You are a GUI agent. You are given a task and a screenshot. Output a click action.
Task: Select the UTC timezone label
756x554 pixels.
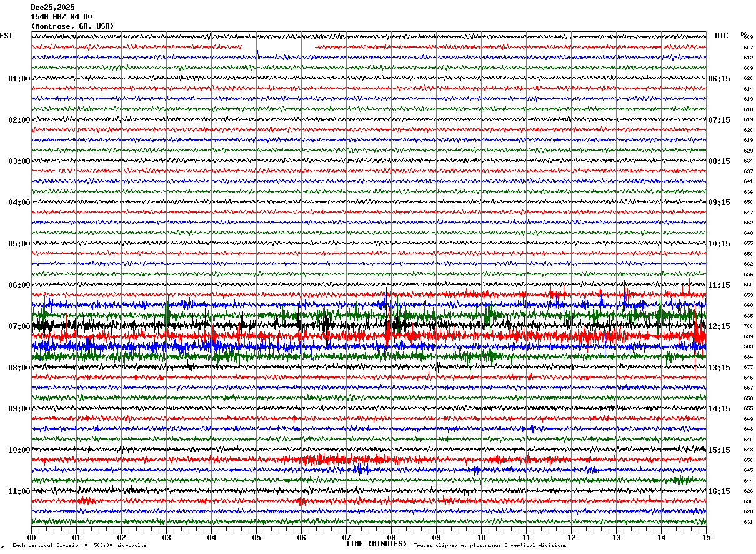tap(722, 36)
